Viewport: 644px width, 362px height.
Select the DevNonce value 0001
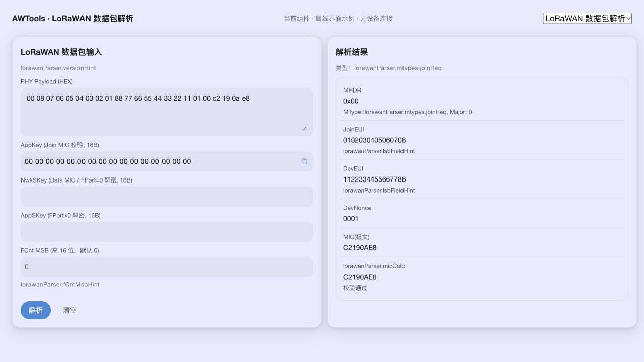click(x=351, y=219)
